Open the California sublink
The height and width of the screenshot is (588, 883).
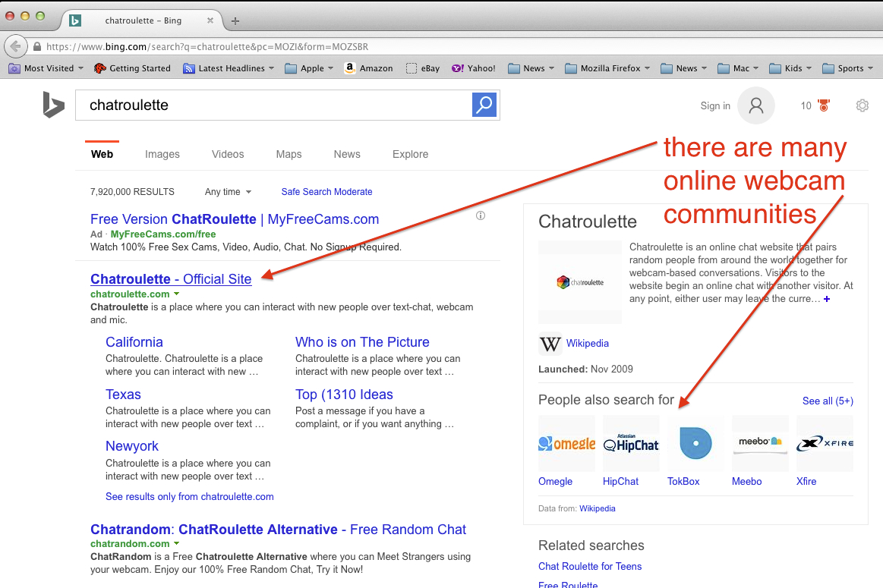[x=134, y=342]
